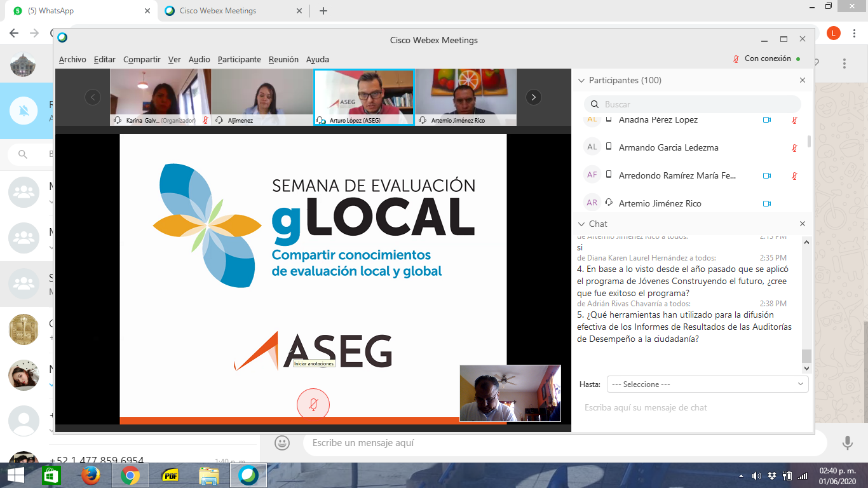This screenshot has width=868, height=488.
Task: Select Aljimenez video thumbnail
Action: (262, 97)
